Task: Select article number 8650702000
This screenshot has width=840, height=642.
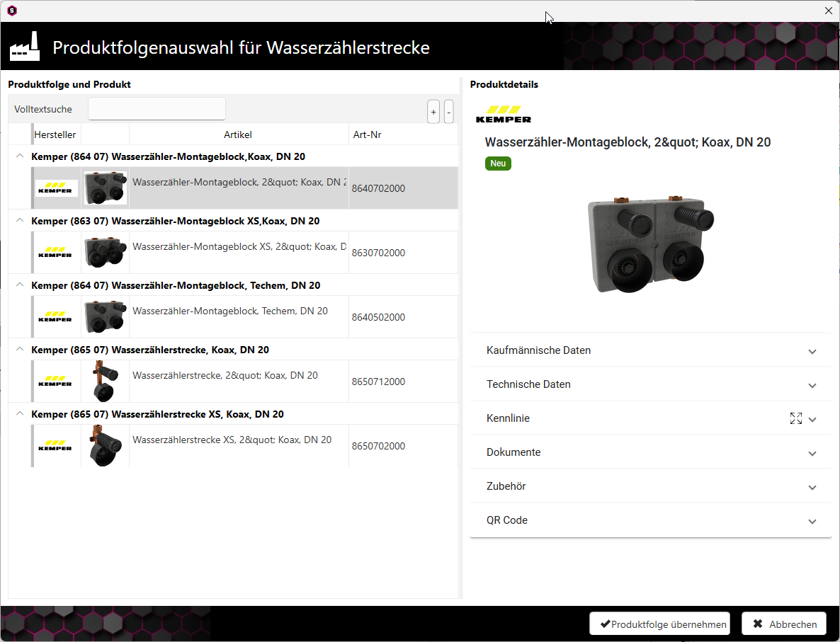Action: [378, 446]
